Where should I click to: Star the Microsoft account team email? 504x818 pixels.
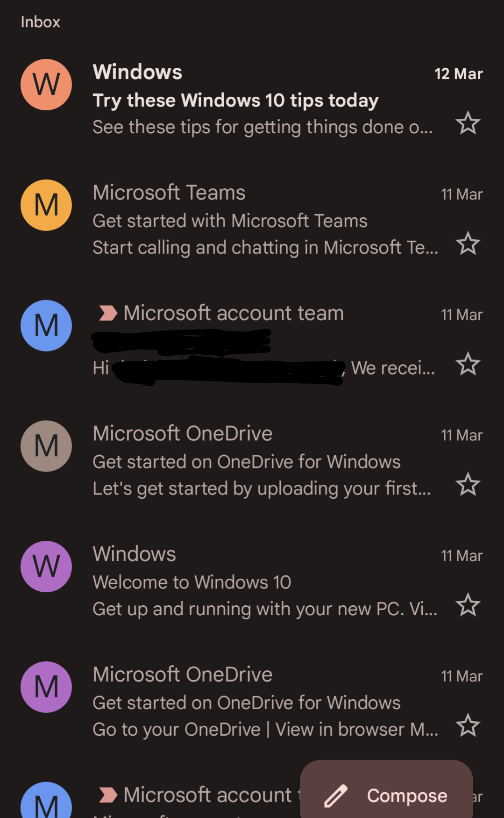tap(468, 364)
